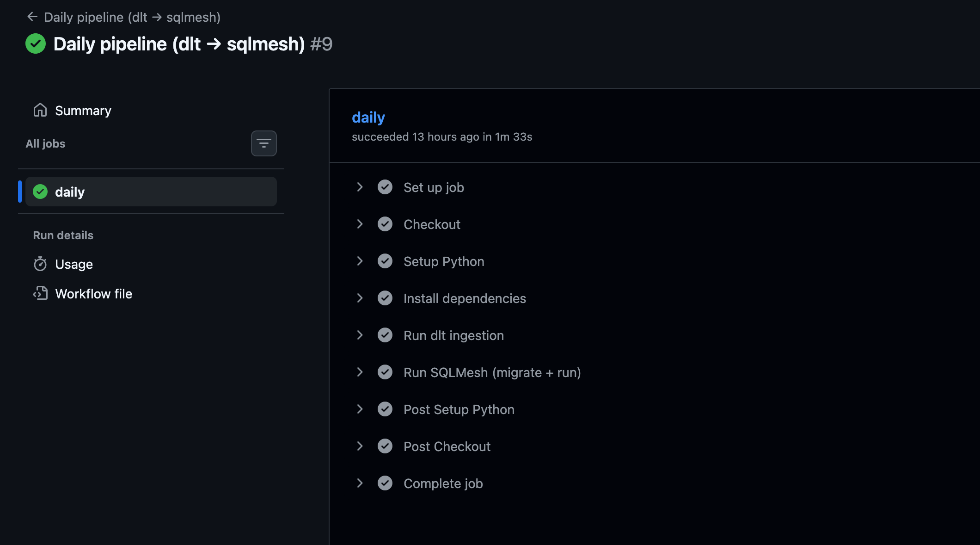Open the Summary page

(83, 111)
